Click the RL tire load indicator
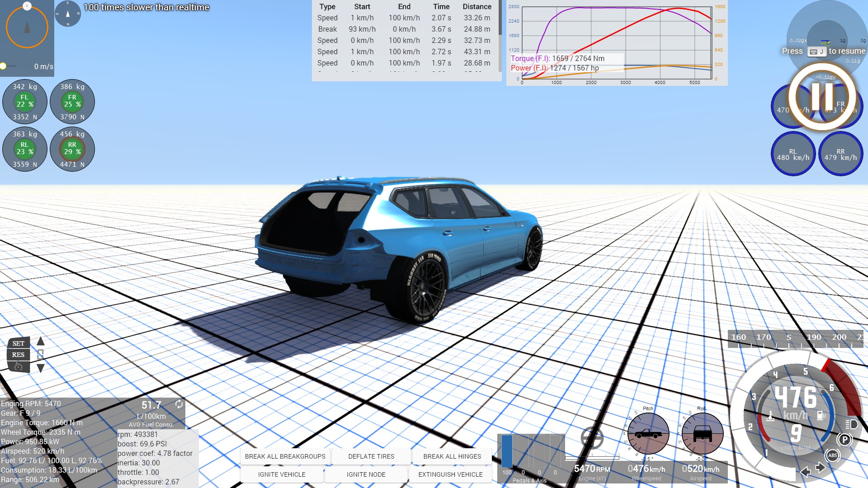 click(x=25, y=149)
